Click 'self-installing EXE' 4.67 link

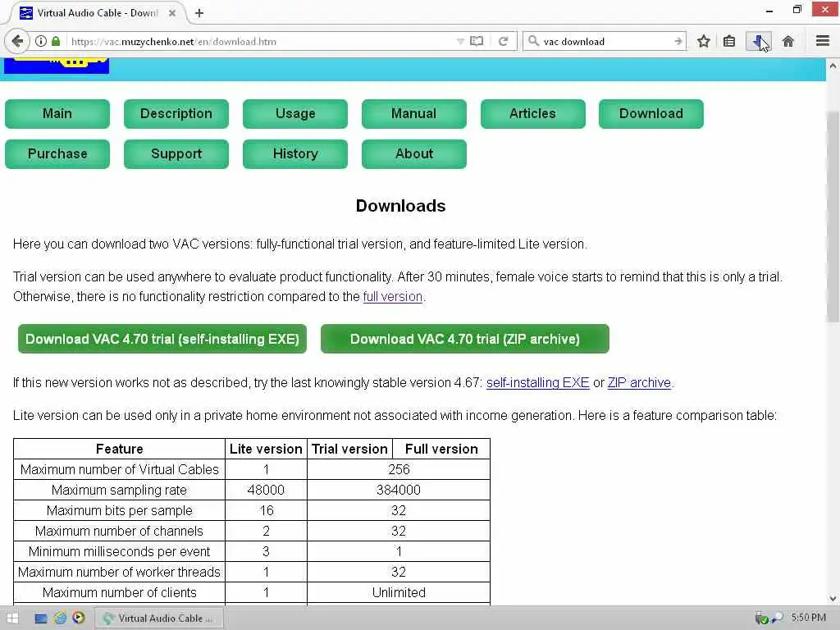click(x=538, y=382)
